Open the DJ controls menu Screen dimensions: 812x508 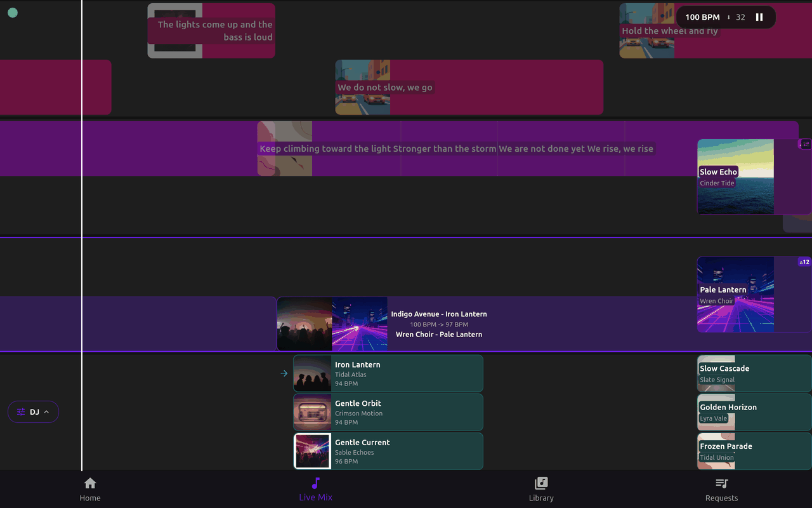(33, 412)
